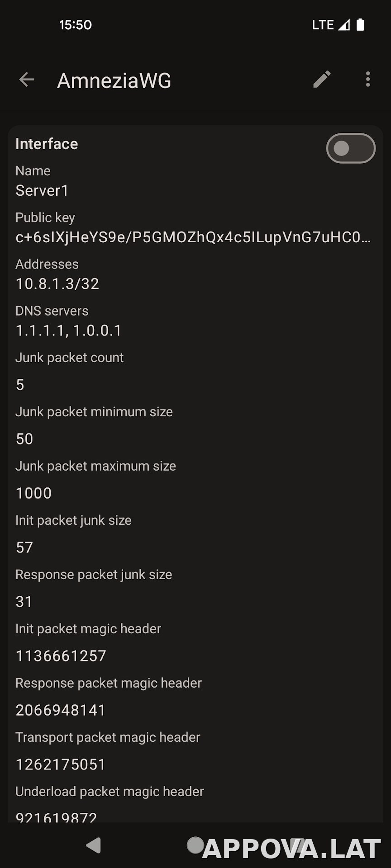Image resolution: width=391 pixels, height=868 pixels.
Task: Tap the Junk packet maximum size 1000
Action: pos(34,493)
